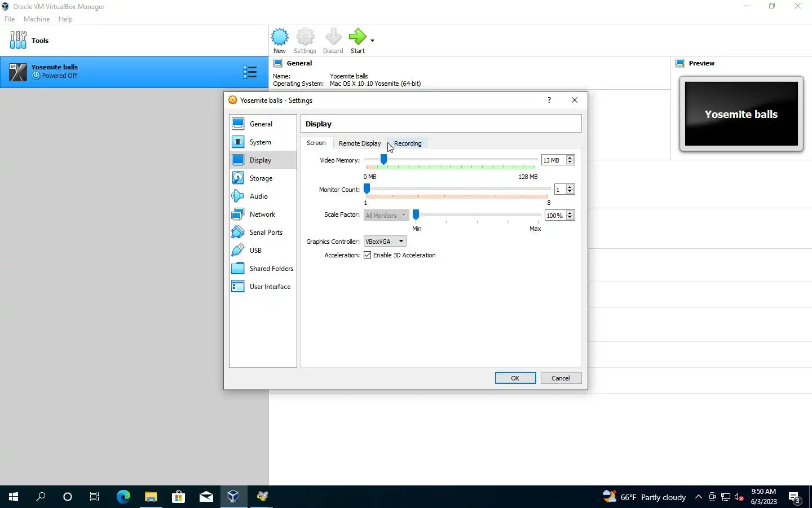Confirm settings with the OK button
Screen dimensions: 812x508
[x=515, y=378]
